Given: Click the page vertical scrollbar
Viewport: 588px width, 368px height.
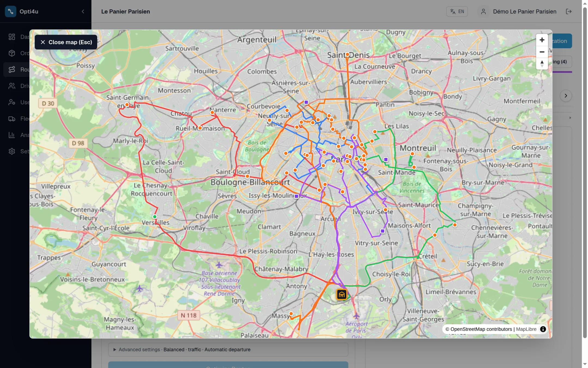Looking at the screenshot, I should click(x=585, y=173).
